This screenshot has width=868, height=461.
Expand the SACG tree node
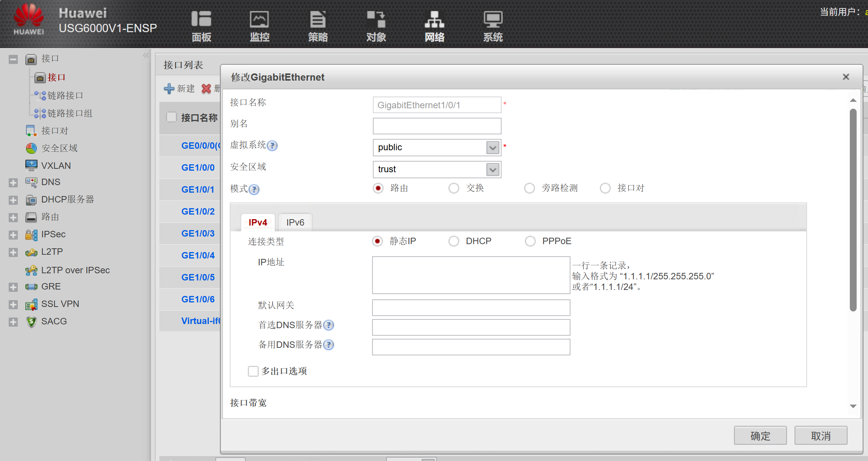point(13,322)
